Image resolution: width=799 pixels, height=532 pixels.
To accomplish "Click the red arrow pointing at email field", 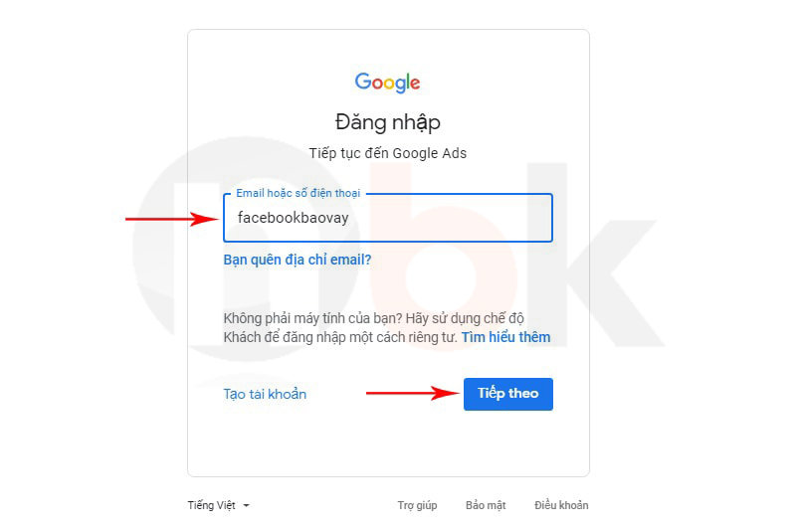I will [x=172, y=220].
